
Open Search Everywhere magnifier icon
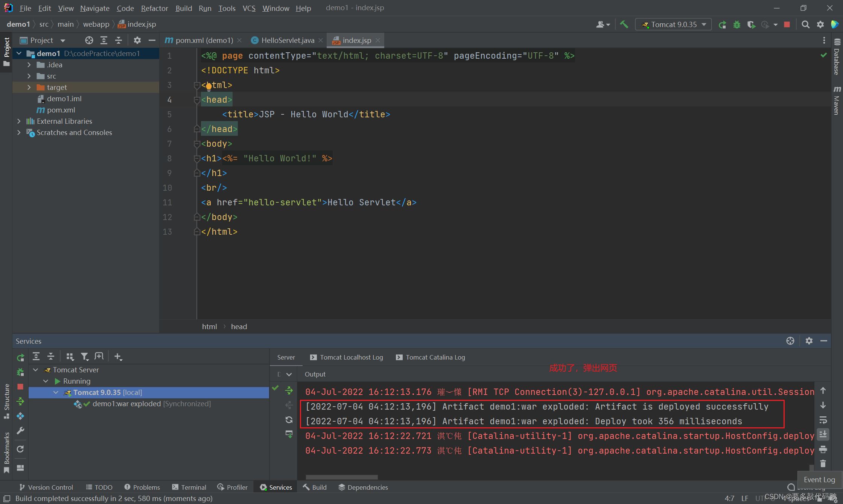[x=805, y=24]
